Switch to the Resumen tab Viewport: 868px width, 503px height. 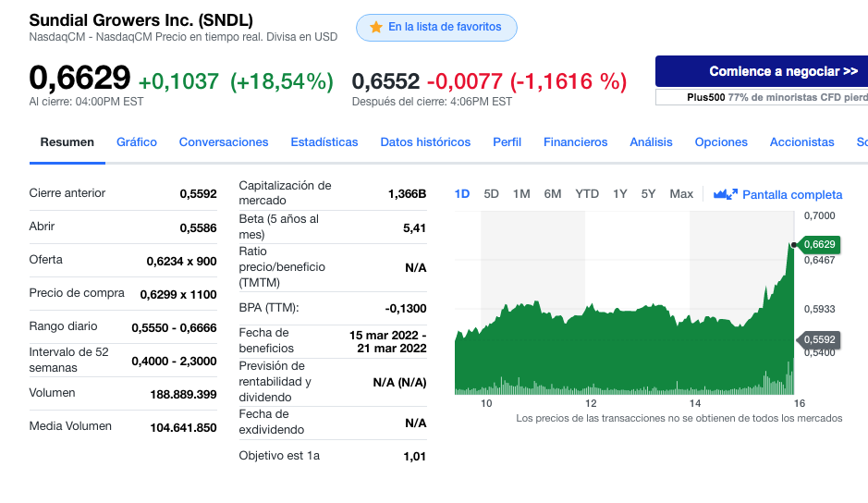pyautogui.click(x=67, y=142)
